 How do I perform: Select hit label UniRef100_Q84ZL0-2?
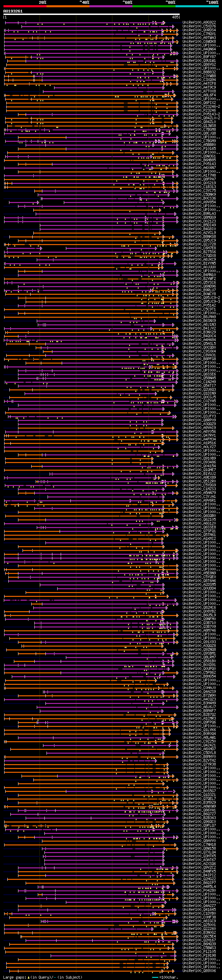pos(201,118)
